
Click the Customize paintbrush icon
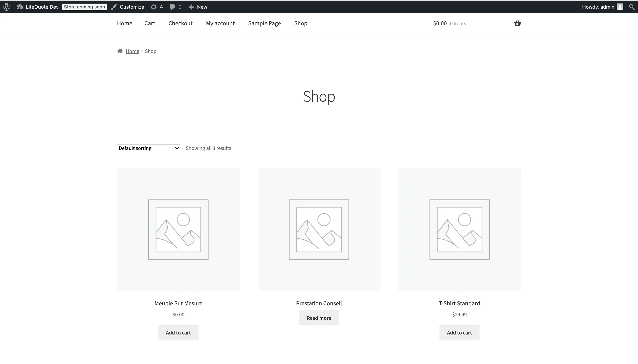coord(114,7)
